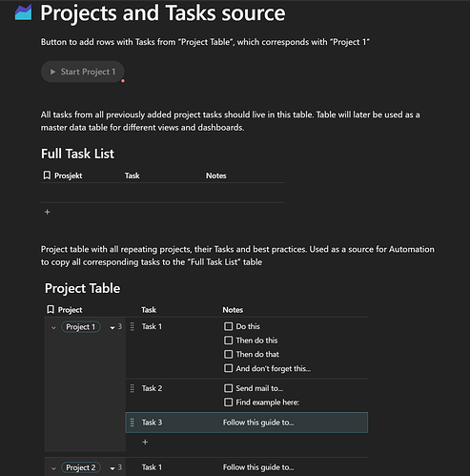
Task: Add a new row under Project 1 group
Action: coord(145,442)
